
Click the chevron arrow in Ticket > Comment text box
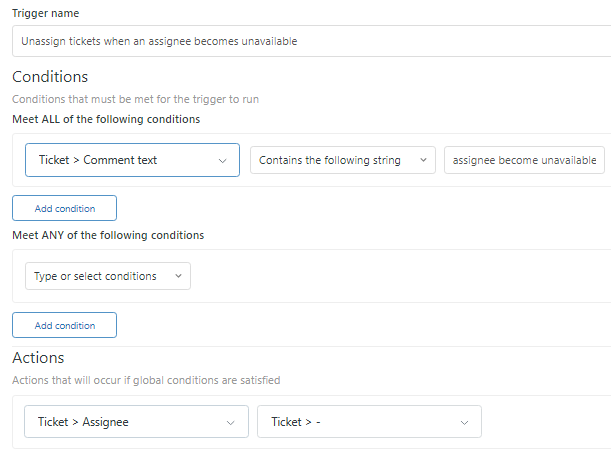click(223, 161)
